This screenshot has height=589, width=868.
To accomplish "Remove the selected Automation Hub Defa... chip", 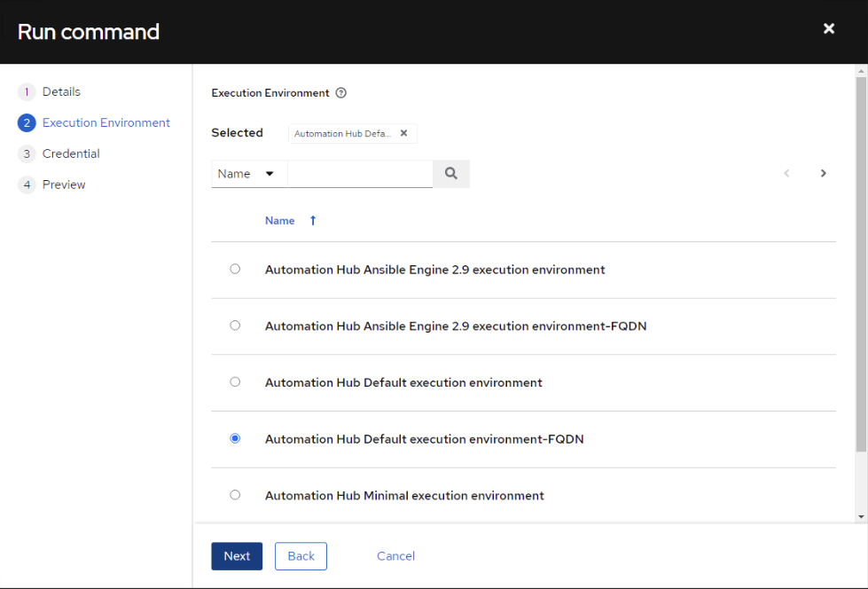I will (404, 133).
